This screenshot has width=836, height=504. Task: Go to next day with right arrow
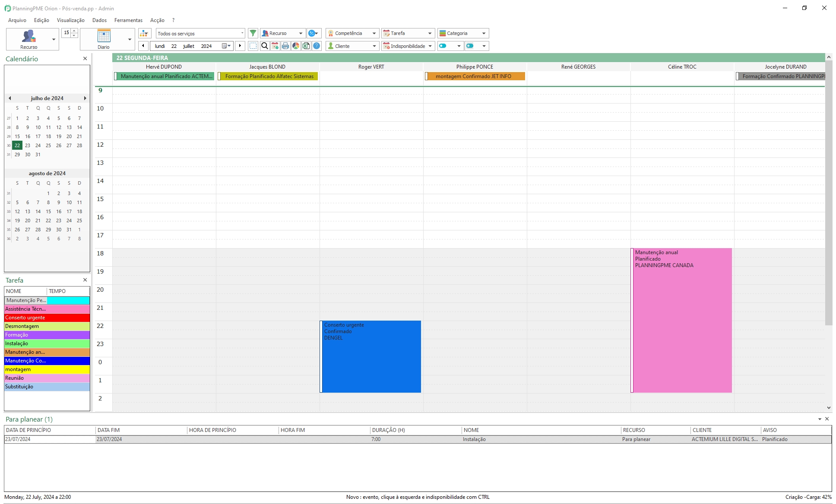point(240,46)
